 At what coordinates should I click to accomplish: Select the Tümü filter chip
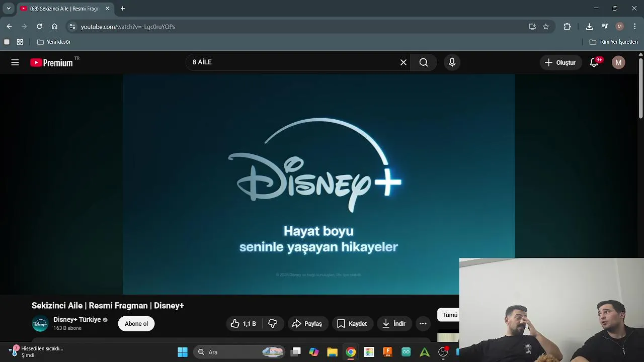point(449,315)
